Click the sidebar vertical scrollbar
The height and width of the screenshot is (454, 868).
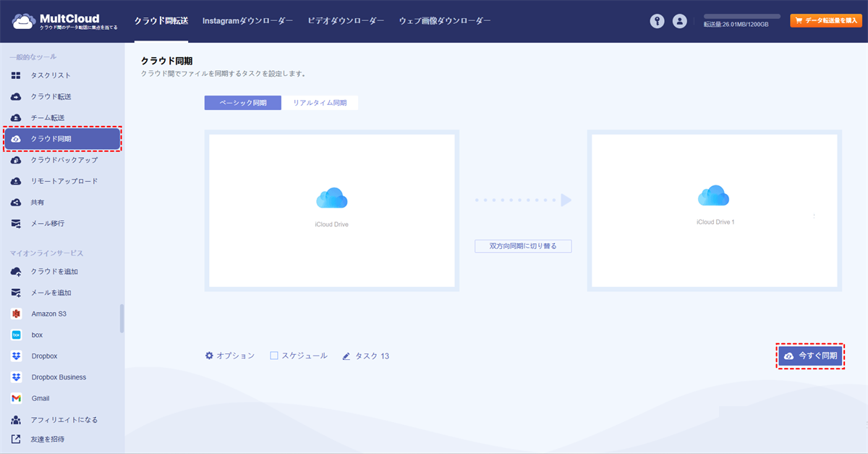pos(122,318)
